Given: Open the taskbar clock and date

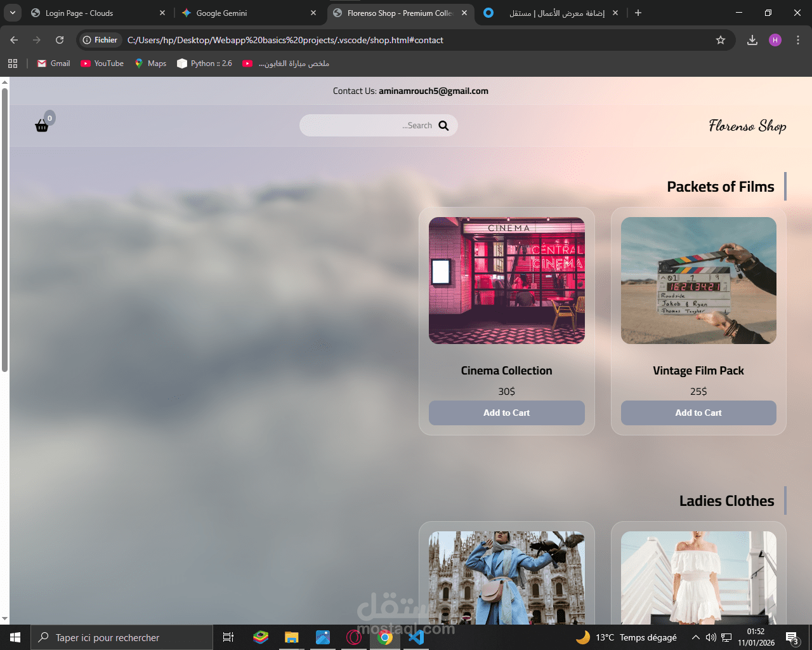Looking at the screenshot, I should pos(756,637).
